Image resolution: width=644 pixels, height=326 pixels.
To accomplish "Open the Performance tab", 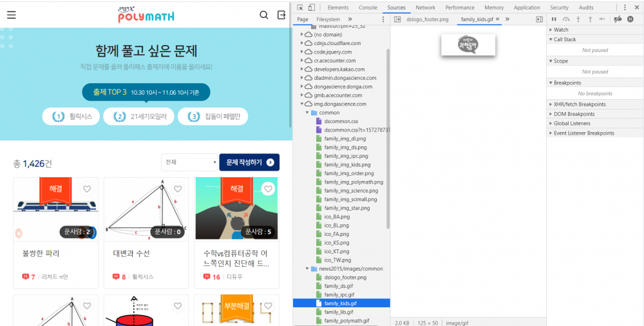I will [460, 7].
